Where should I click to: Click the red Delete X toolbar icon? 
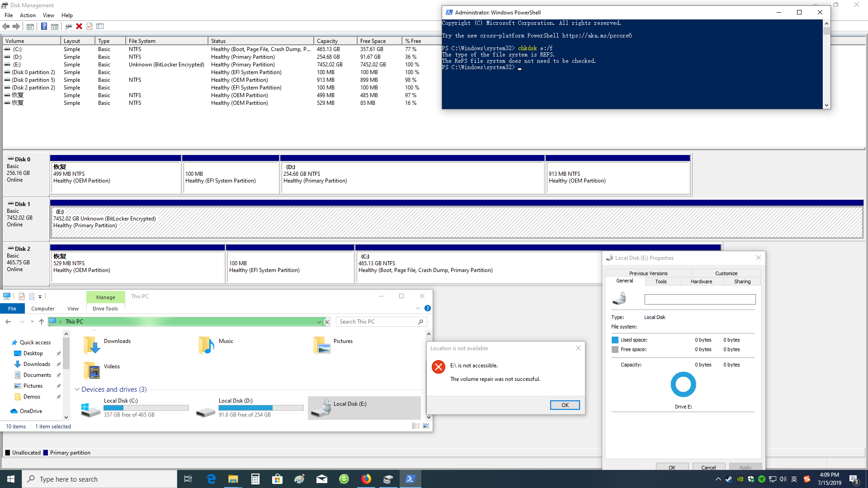[x=79, y=27]
